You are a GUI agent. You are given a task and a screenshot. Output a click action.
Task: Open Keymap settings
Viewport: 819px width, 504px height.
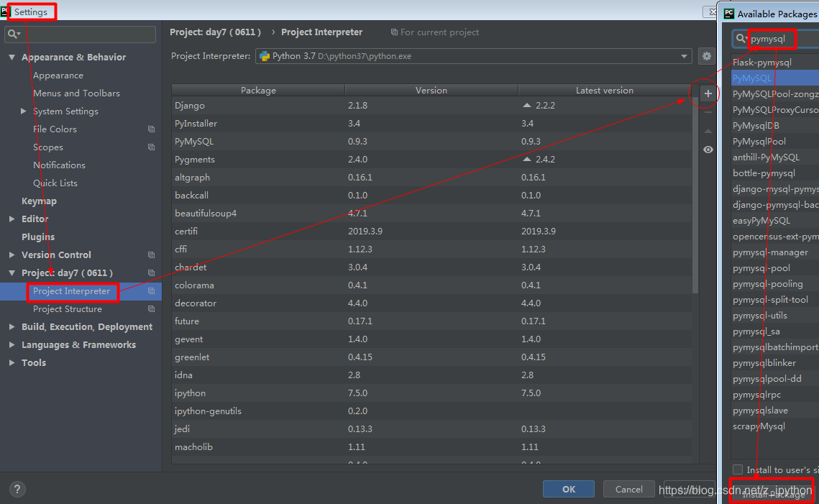(x=39, y=201)
